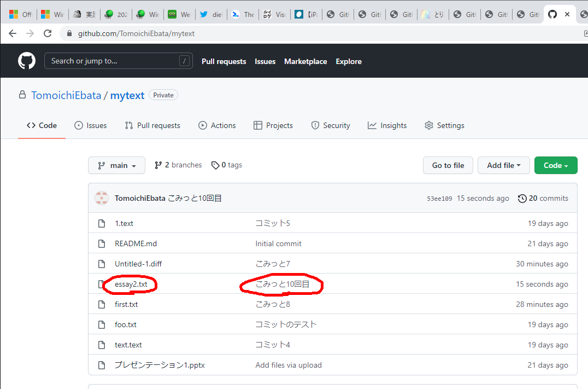The image size is (588, 389).
Task: Open the Insights tab
Action: [387, 125]
